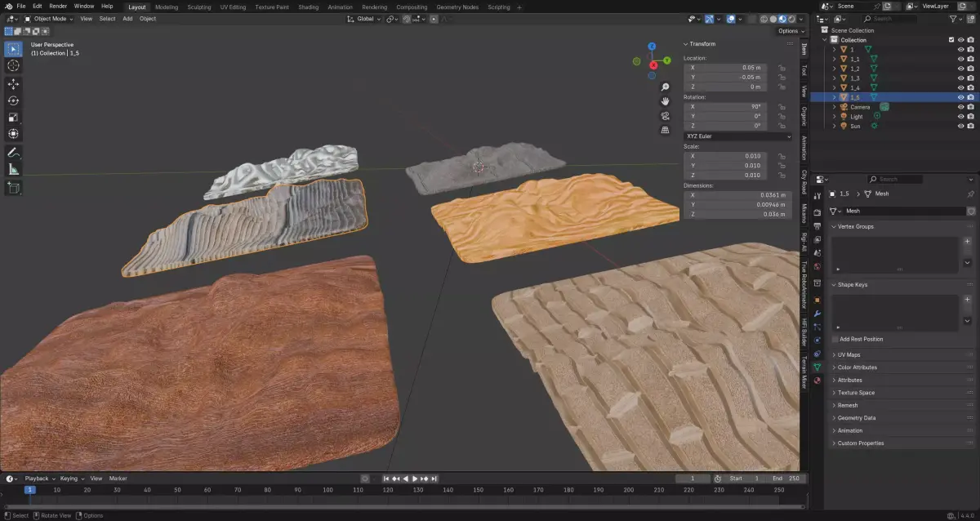Click the hand pan view icon
This screenshot has width=980, height=521.
coord(666,101)
